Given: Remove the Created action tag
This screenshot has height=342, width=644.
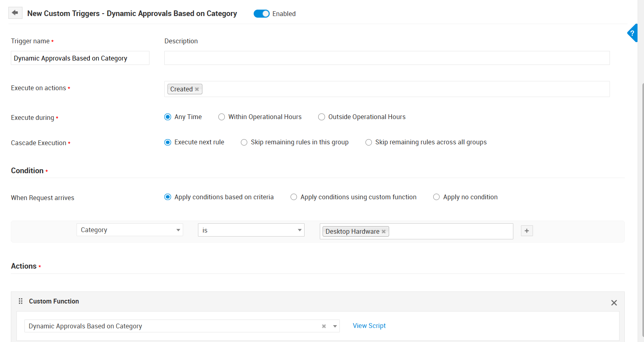Looking at the screenshot, I should 197,89.
